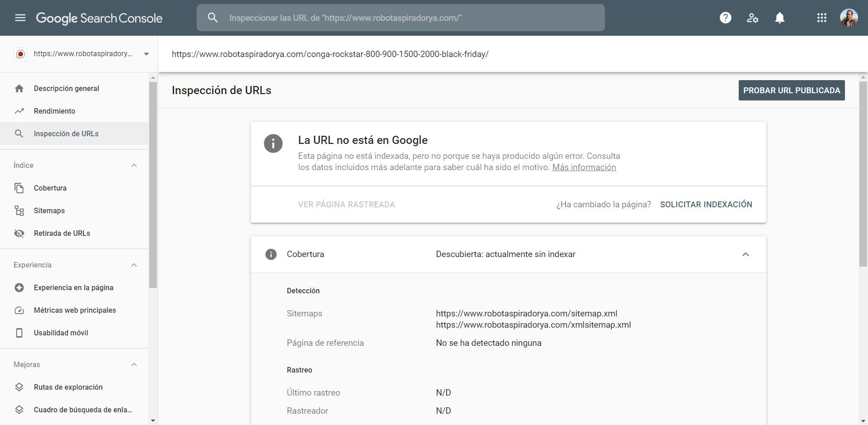Image resolution: width=868 pixels, height=425 pixels.
Task: Click PROBAR URL PUBLICADA button
Action: point(792,91)
